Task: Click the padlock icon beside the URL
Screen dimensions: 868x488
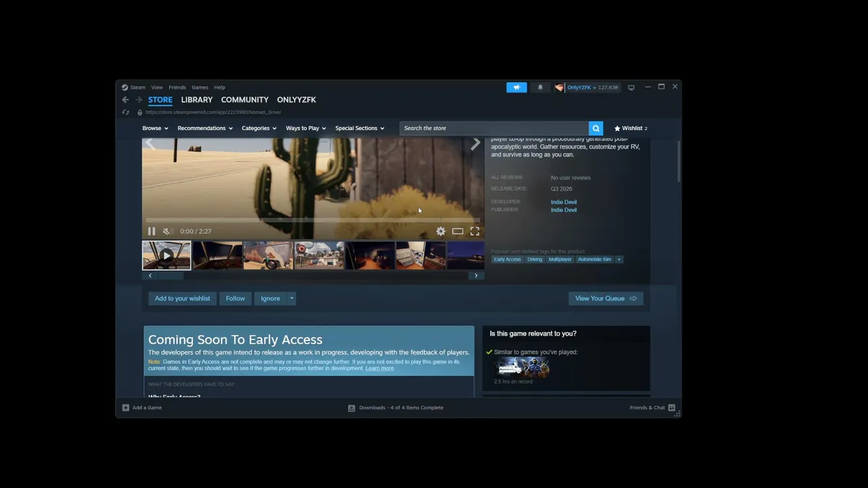Action: [140, 113]
